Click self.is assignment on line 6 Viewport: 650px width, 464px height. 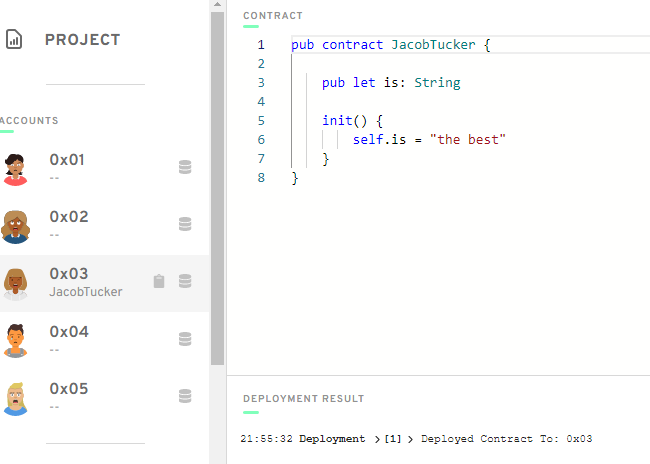pyautogui.click(x=429, y=140)
